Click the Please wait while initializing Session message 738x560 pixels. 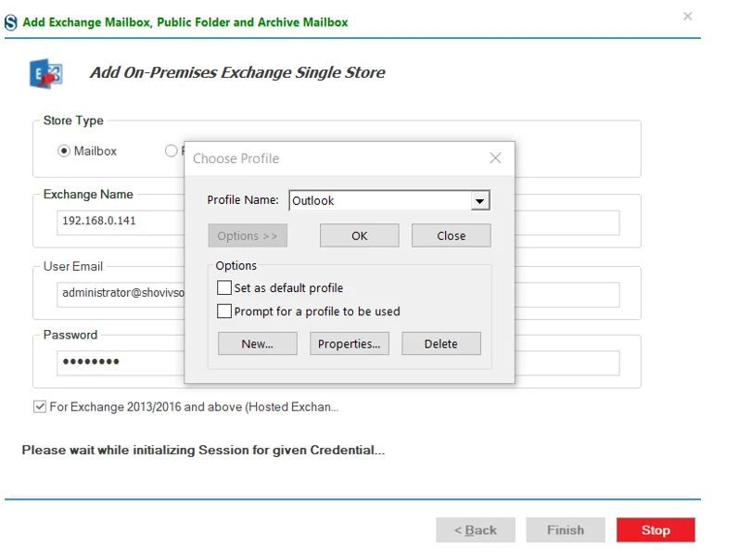pyautogui.click(x=203, y=450)
